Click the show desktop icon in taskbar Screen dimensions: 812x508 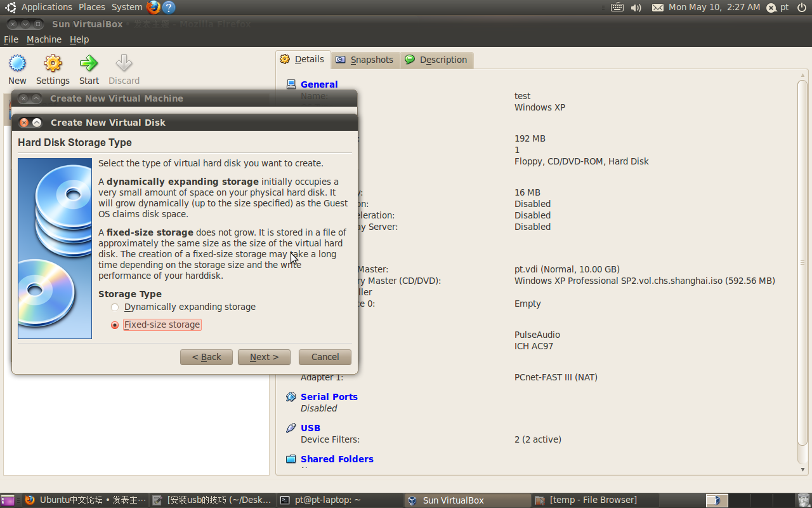coord(8,500)
